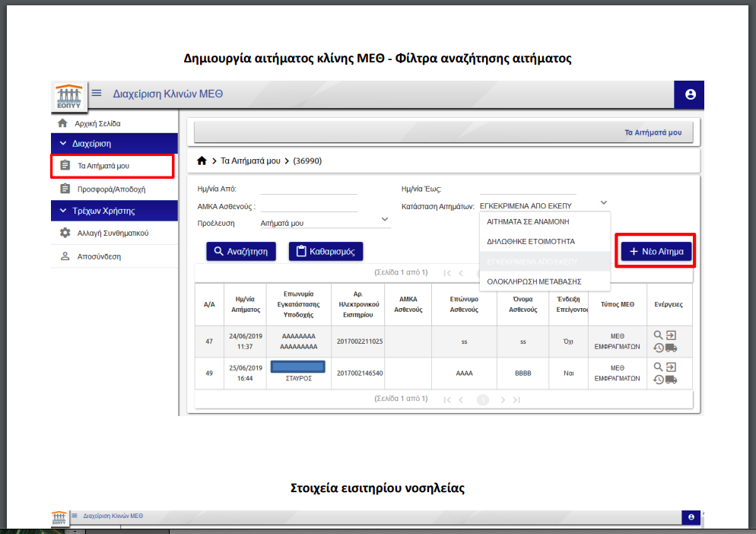Select ΑΙΤΗΜΑΤΑ ΣΕ ΑΝΑΜΟΝΗ option
Viewport: 756px width, 534px height.
click(528, 222)
